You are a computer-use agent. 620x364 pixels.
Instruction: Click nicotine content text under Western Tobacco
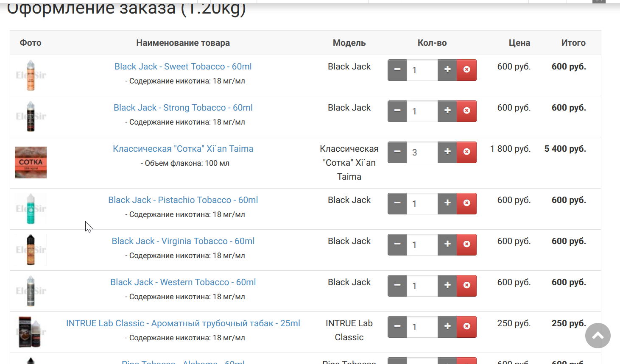click(x=185, y=297)
